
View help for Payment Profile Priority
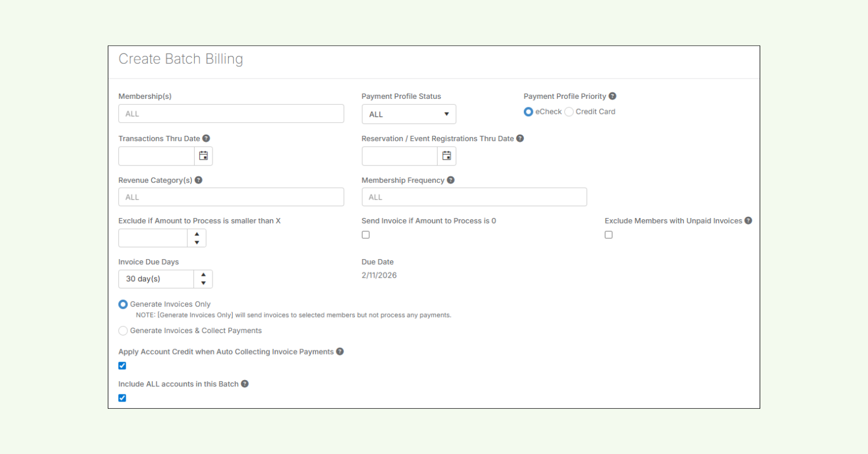pos(613,96)
